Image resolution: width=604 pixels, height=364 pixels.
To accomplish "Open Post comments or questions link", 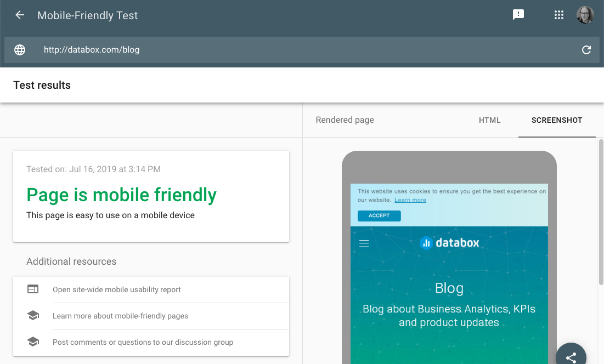I will (x=143, y=342).
